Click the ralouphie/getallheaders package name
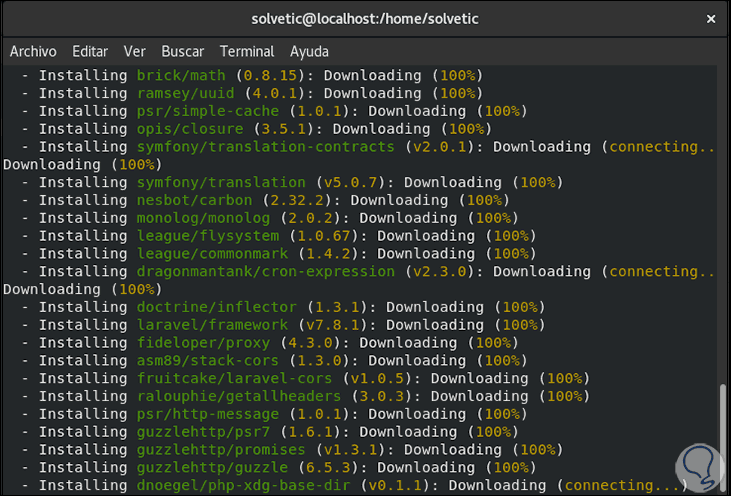This screenshot has width=731, height=496. click(239, 396)
